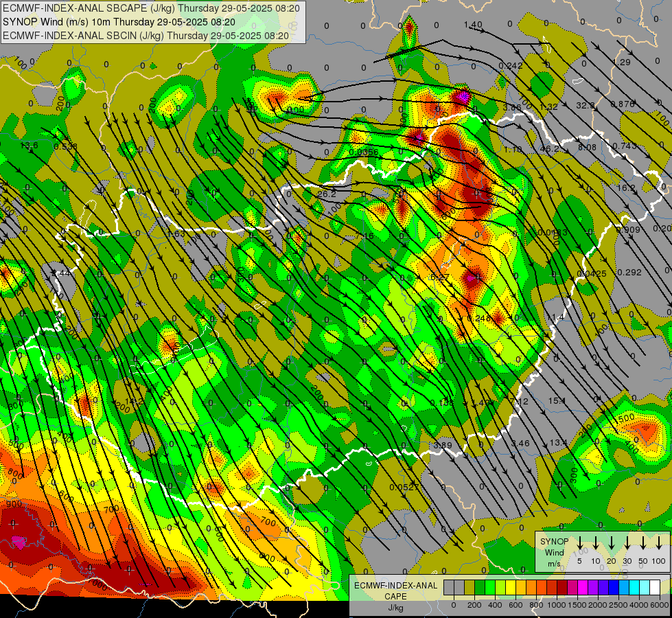672x618 pixels.
Task: Click the 0.0527 value on the map
Action: pyautogui.click(x=404, y=488)
